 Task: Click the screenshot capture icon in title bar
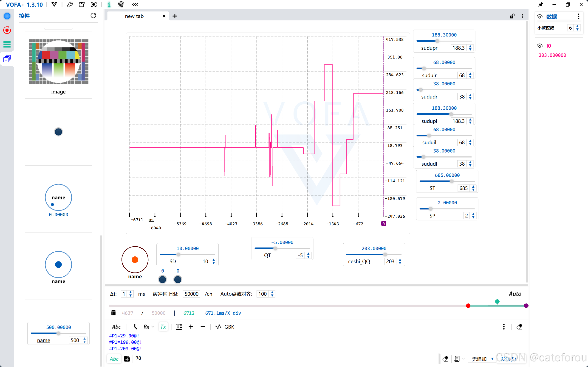[93, 4]
